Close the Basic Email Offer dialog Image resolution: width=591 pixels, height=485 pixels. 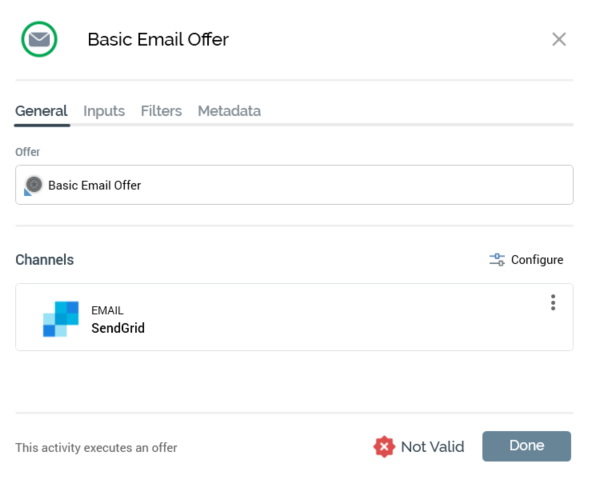(x=559, y=39)
